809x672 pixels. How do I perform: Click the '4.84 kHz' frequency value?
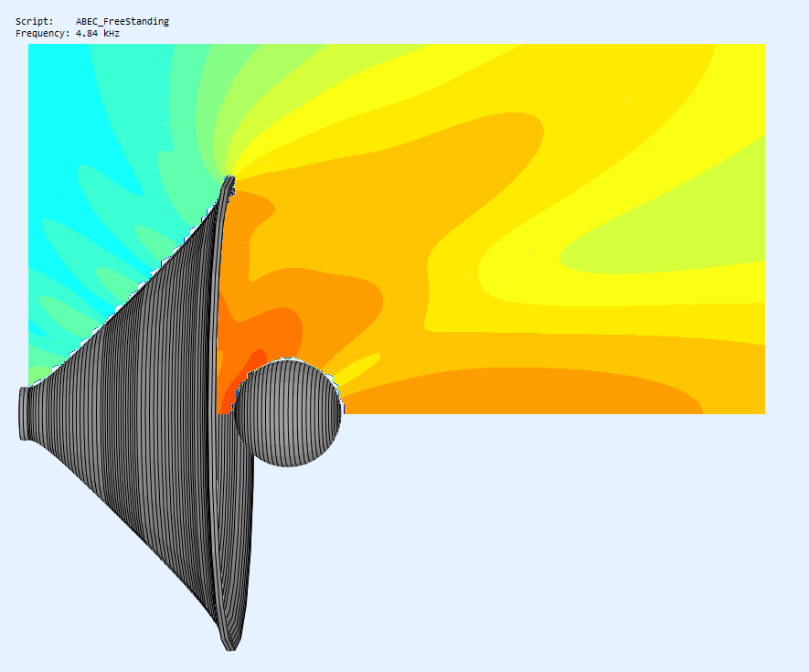click(98, 34)
